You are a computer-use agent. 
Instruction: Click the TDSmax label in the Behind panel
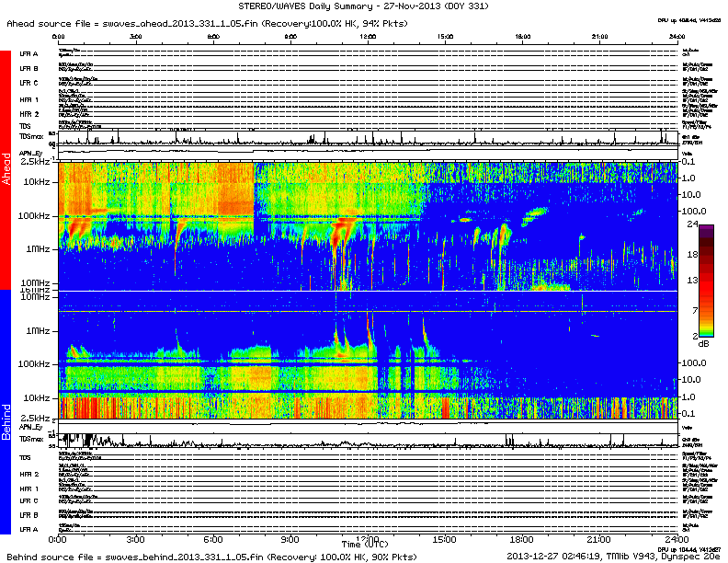(32, 442)
